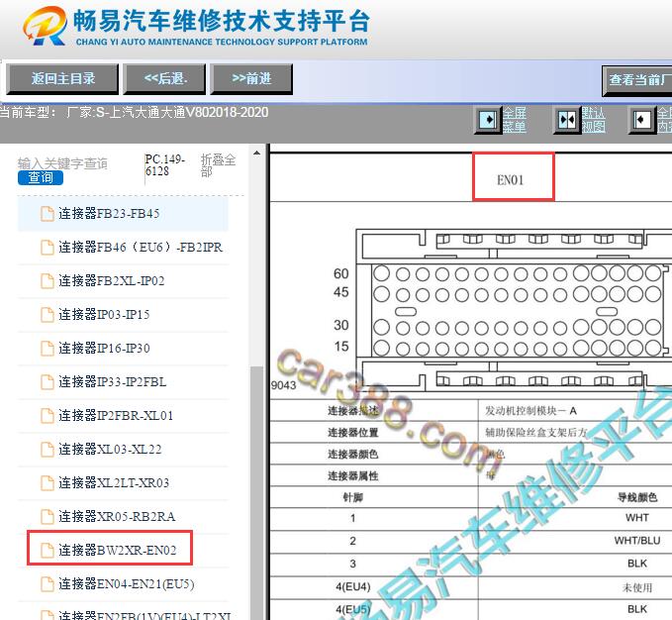This screenshot has width=672, height=620.
Task: Click the 辅助保险丝盒支架后方 location cell
Action: pyautogui.click(x=535, y=432)
